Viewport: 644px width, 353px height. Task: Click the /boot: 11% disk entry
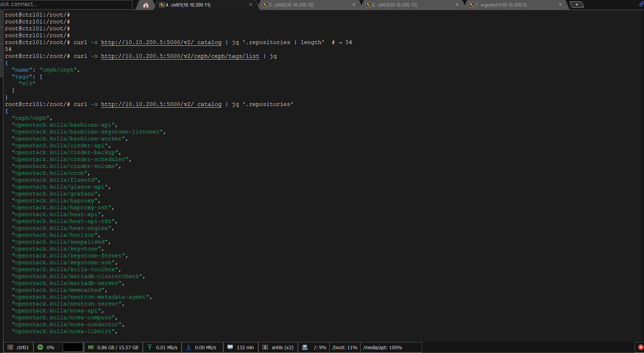click(x=345, y=347)
